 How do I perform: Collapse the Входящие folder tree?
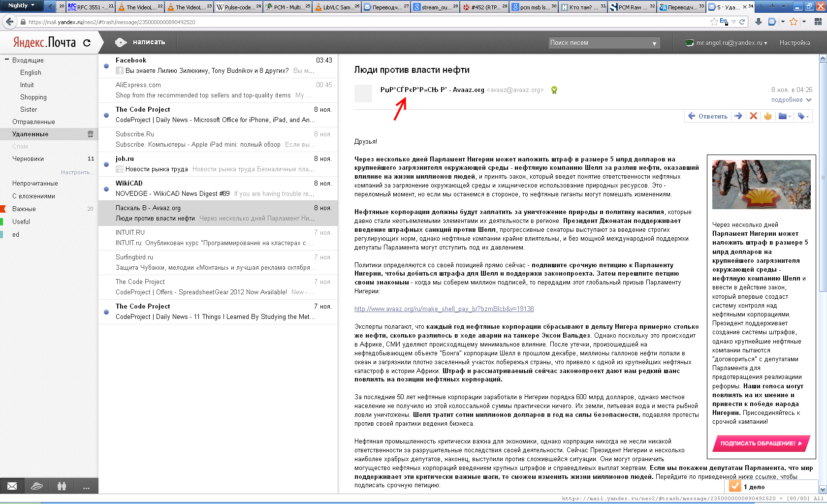point(7,60)
